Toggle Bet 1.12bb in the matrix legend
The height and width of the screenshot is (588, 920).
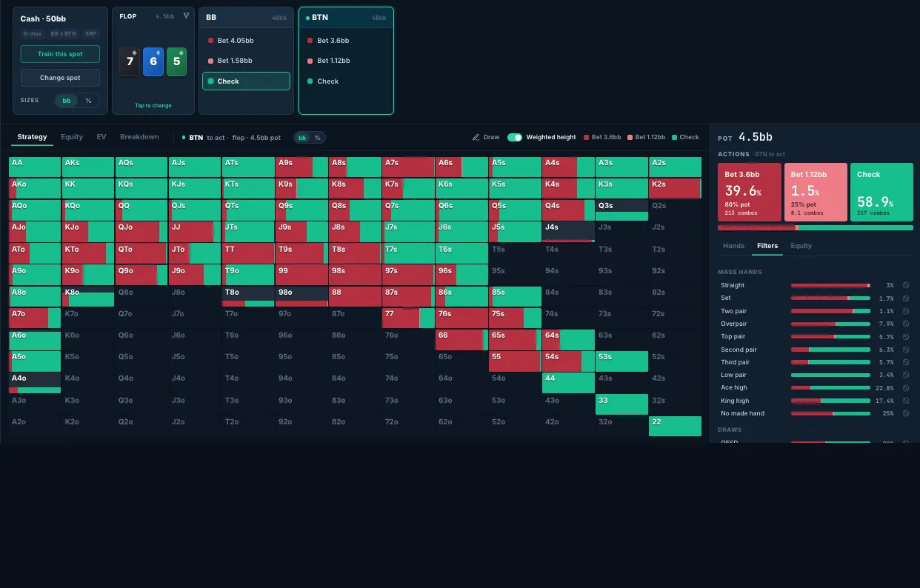click(x=647, y=137)
